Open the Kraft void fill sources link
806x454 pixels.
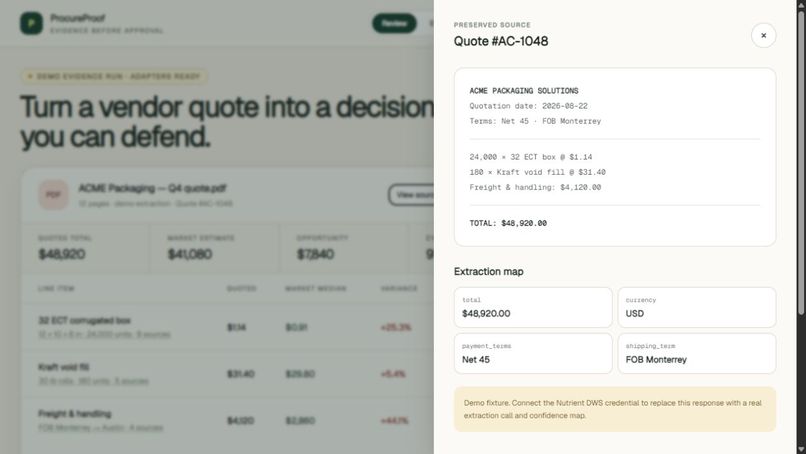click(94, 381)
